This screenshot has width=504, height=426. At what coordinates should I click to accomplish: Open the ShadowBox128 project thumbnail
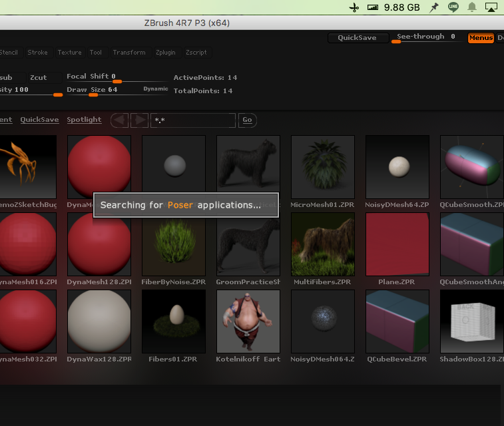tap(472, 321)
